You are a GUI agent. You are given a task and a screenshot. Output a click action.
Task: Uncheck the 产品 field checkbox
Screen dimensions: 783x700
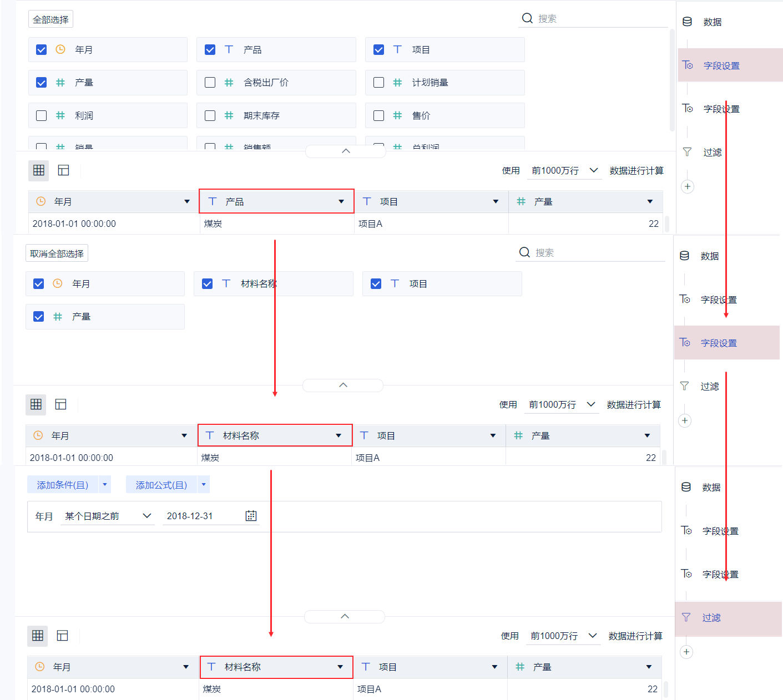coord(210,49)
